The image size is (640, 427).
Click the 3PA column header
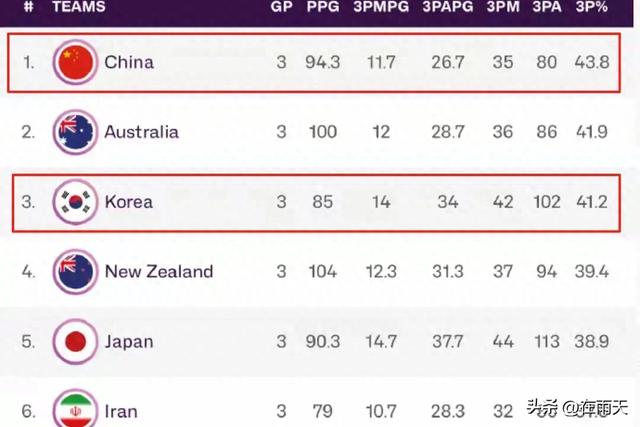tap(547, 7)
